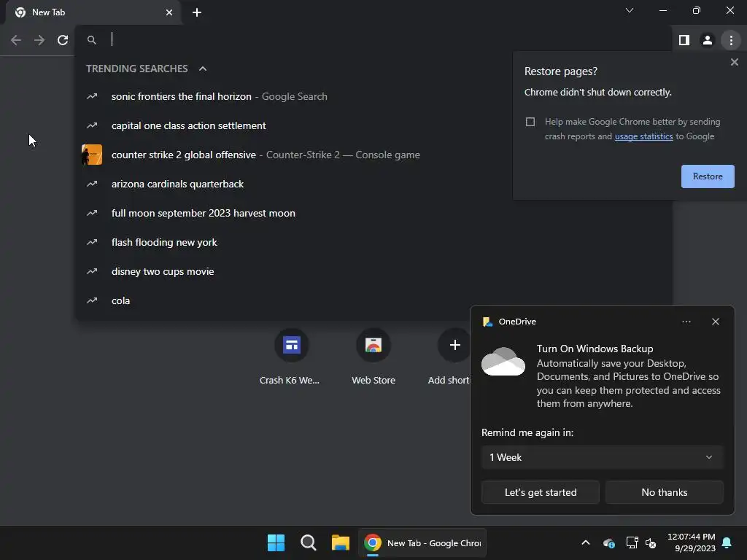Screen dimensions: 747x560
Task: Close the OneDrive notification
Action: pos(715,322)
